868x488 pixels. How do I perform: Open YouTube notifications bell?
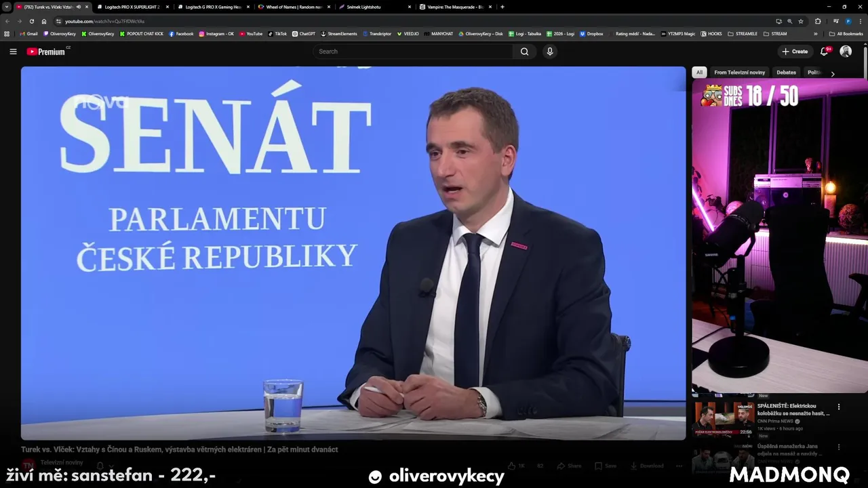[825, 52]
